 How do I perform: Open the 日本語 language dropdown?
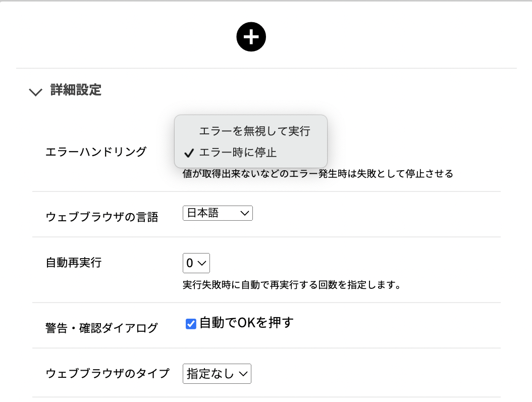[x=218, y=213]
